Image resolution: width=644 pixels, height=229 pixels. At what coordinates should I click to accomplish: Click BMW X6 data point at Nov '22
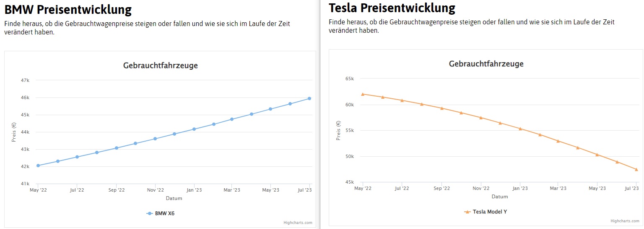(x=155, y=139)
